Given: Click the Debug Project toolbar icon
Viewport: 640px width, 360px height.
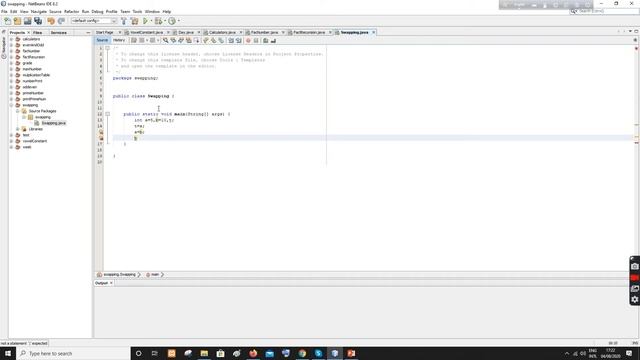Looking at the screenshot, I should 158,21.
